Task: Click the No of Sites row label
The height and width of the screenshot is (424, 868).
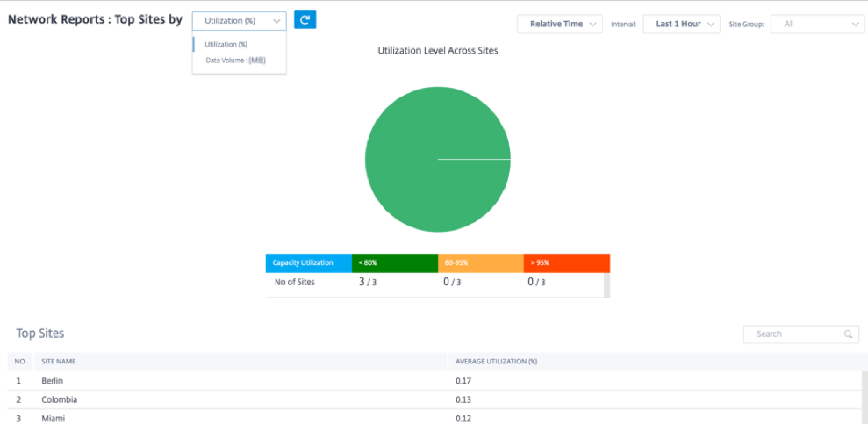Action: (x=295, y=283)
